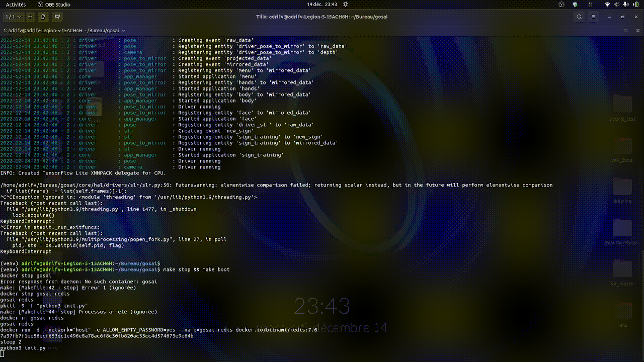Expand the 1/1 session switcher dropdown

pos(14,17)
